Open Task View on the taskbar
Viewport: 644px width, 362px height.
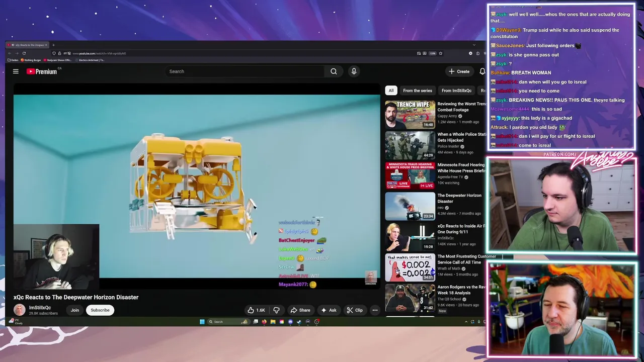point(256,322)
